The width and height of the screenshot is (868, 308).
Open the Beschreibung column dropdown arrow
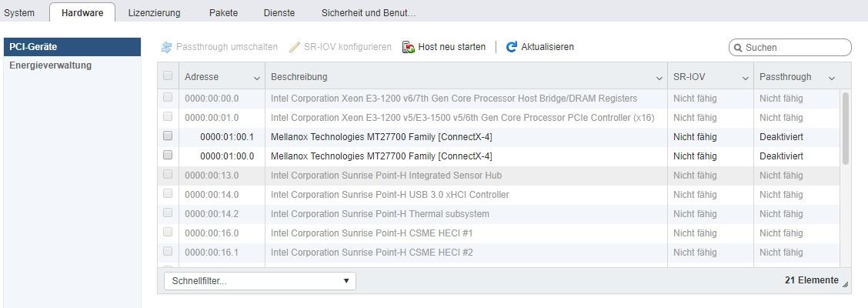pos(659,79)
